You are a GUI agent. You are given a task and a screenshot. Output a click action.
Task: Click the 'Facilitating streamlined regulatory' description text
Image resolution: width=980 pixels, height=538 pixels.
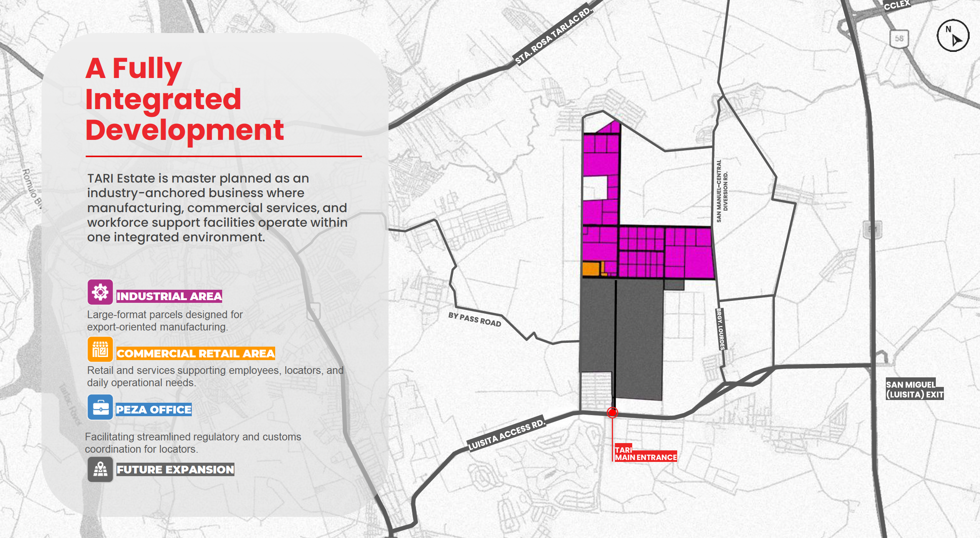193,443
